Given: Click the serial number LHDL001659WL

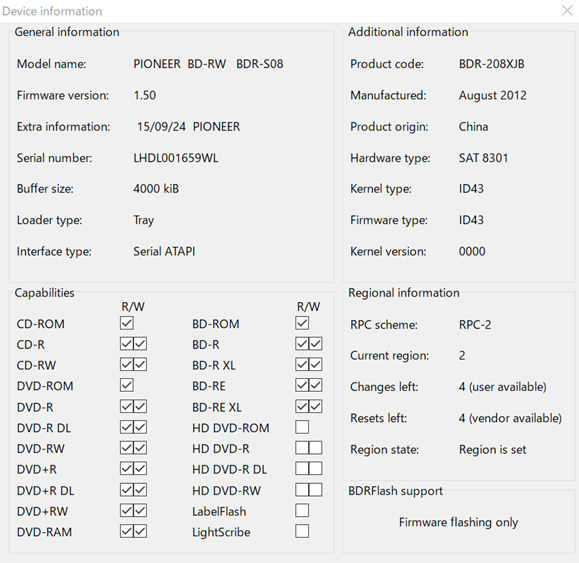Looking at the screenshot, I should 176,158.
